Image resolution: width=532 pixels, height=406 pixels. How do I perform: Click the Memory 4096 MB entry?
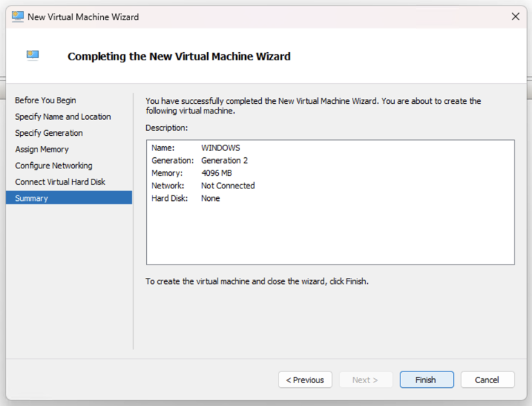[190, 173]
